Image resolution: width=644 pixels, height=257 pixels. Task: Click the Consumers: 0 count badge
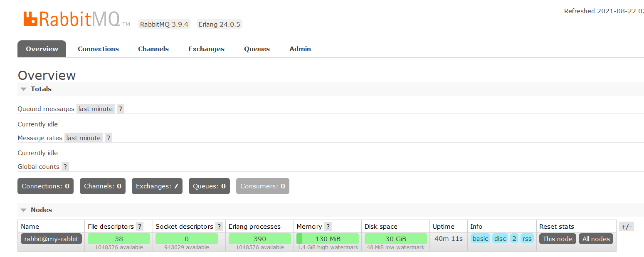point(263,186)
